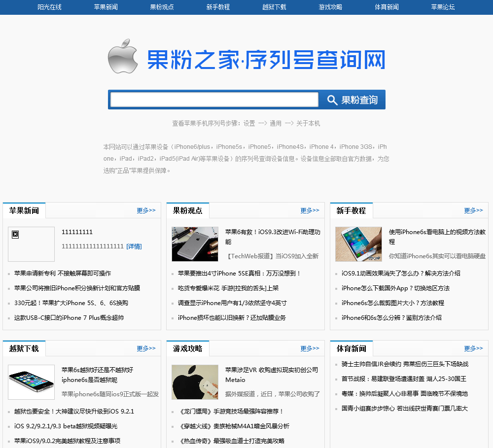Click the broken image placeholder beside 111111111
The width and height of the screenshot is (493, 448).
click(31, 244)
